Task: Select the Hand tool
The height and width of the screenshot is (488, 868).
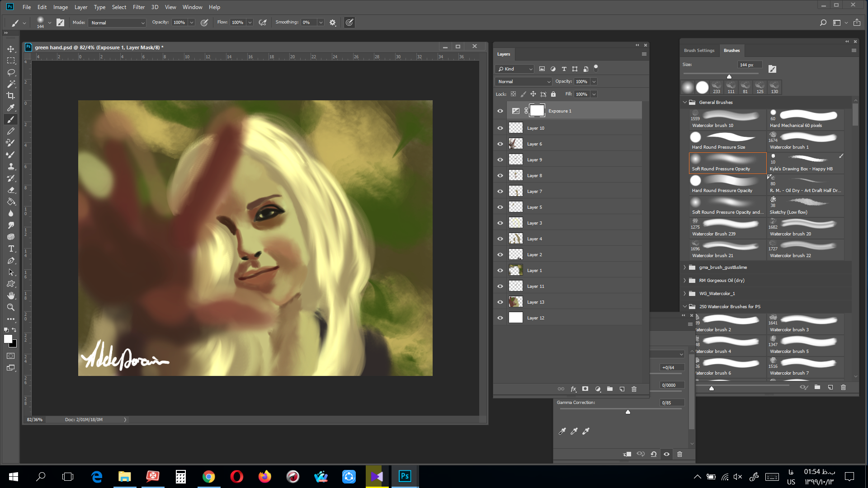Action: tap(11, 296)
